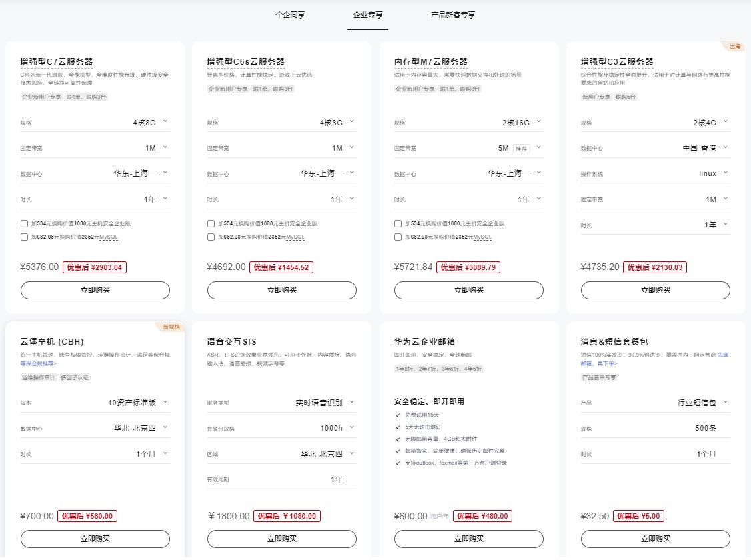Open 区域 华北-北京四 dropdown in SIS card

pos(281,454)
